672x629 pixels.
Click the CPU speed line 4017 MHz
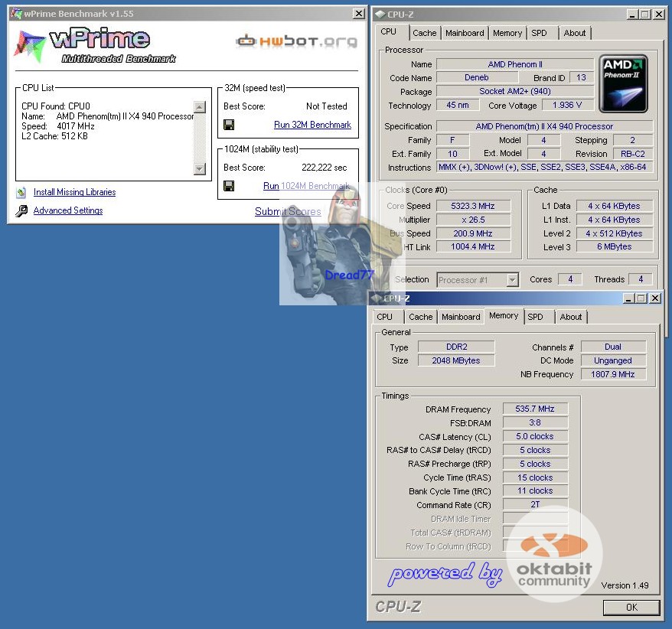pos(58,126)
